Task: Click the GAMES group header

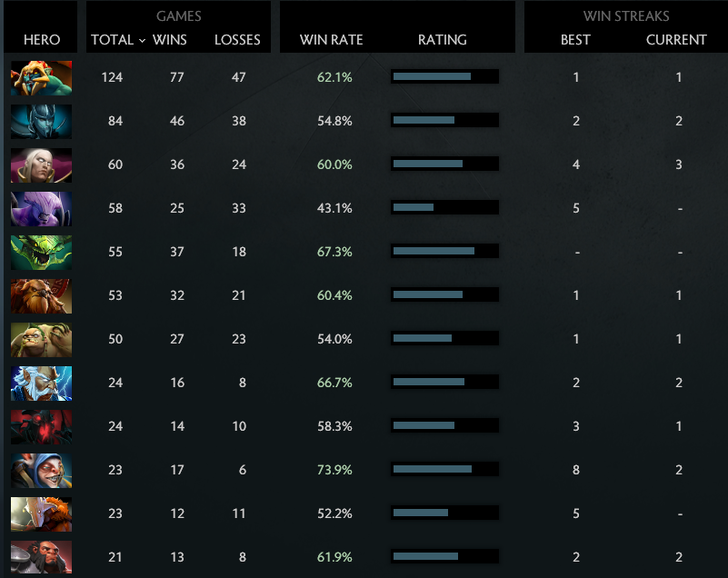Action: click(178, 15)
